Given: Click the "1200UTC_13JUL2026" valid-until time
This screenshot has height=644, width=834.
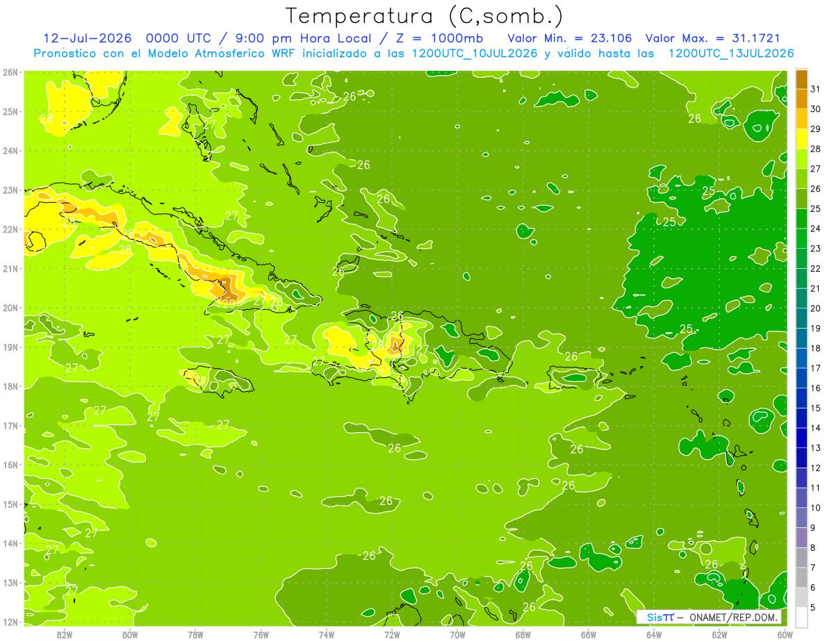Looking at the screenshot, I should (x=730, y=53).
